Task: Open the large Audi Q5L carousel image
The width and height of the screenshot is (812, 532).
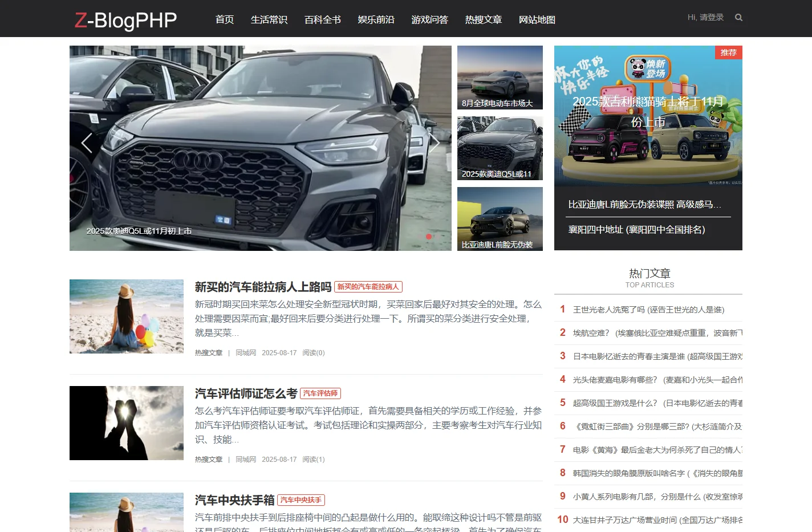Action: tap(261, 148)
